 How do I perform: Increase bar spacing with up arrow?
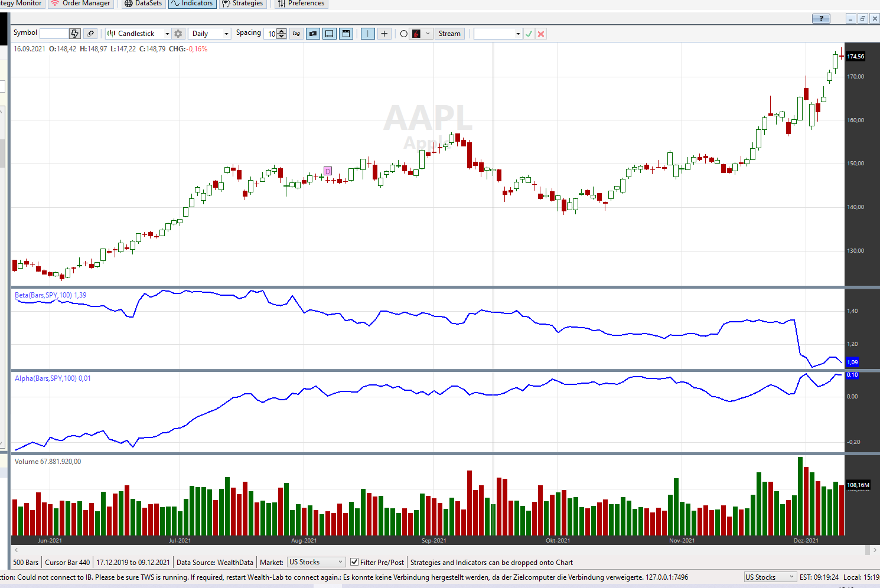click(282, 31)
